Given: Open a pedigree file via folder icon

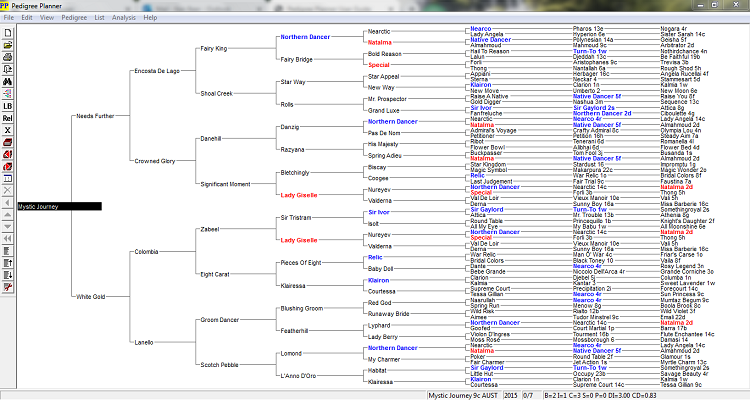Looking at the screenshot, I should pos(7,45).
